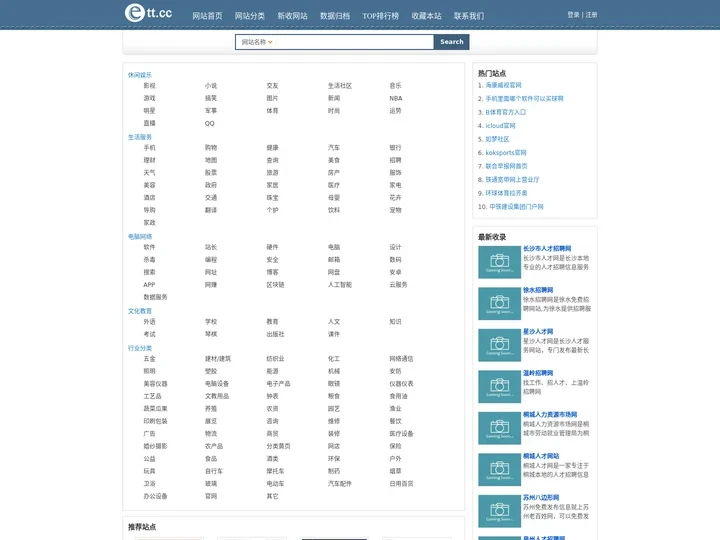Open the 苏州八边形网 title link
The height and width of the screenshot is (540, 720).
coord(541,497)
